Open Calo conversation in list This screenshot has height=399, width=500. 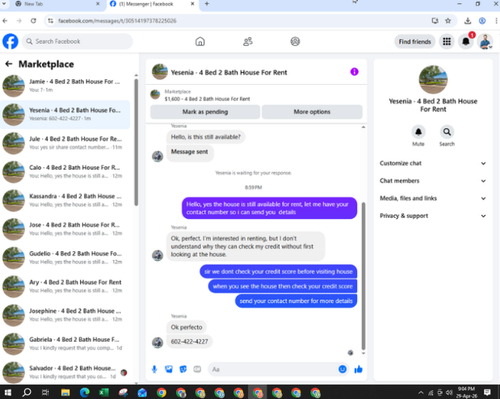65,172
